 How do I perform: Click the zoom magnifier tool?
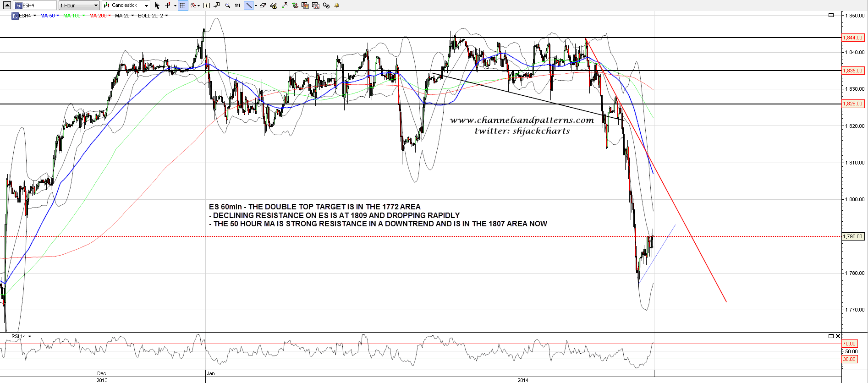coord(227,5)
